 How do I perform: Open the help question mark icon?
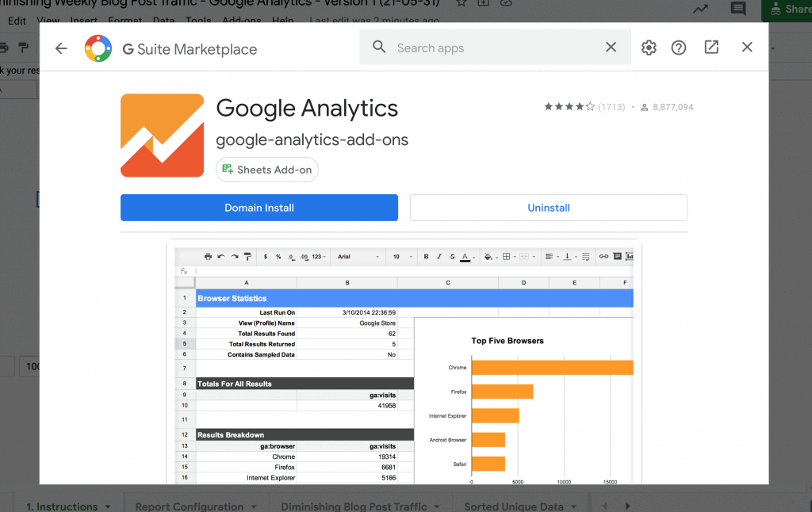tap(679, 48)
